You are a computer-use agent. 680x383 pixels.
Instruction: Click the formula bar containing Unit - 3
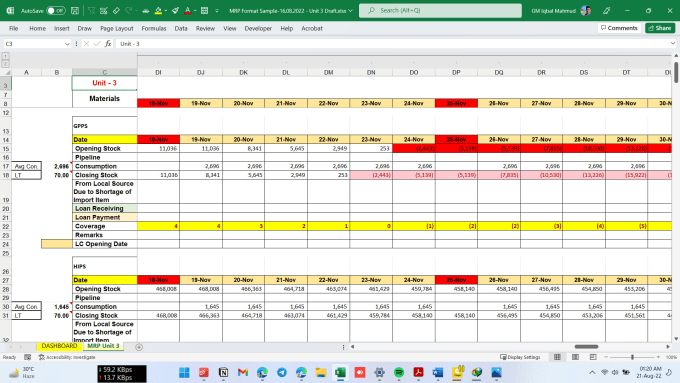[x=392, y=44]
